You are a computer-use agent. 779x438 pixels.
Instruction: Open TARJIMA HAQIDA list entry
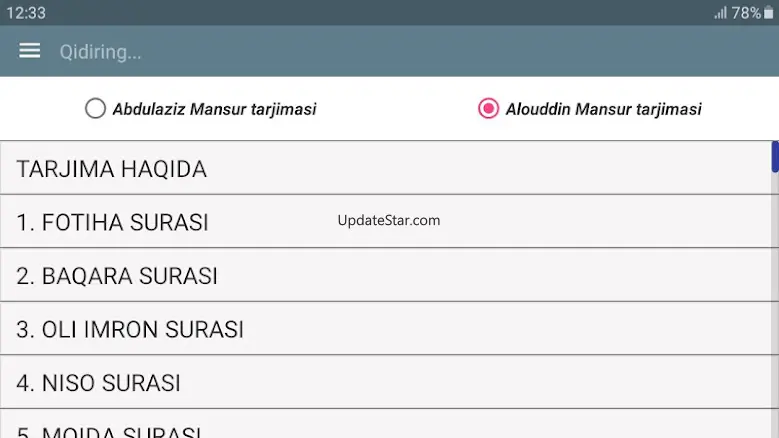pyautogui.click(x=386, y=168)
